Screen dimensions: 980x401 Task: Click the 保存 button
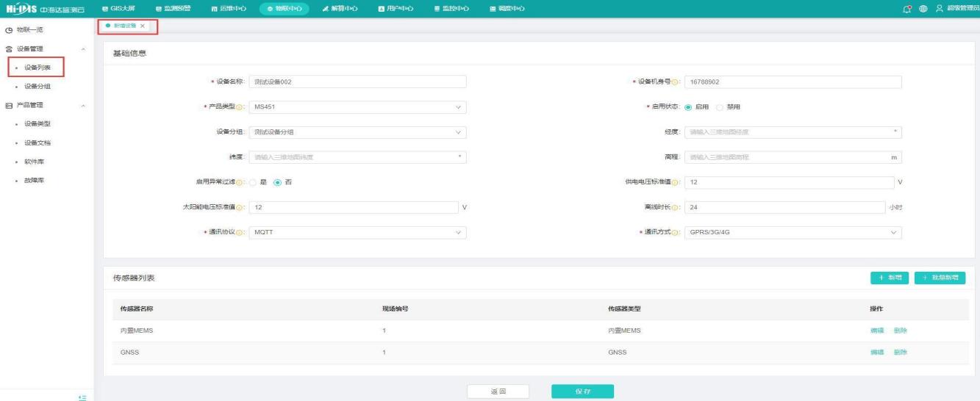click(x=582, y=391)
